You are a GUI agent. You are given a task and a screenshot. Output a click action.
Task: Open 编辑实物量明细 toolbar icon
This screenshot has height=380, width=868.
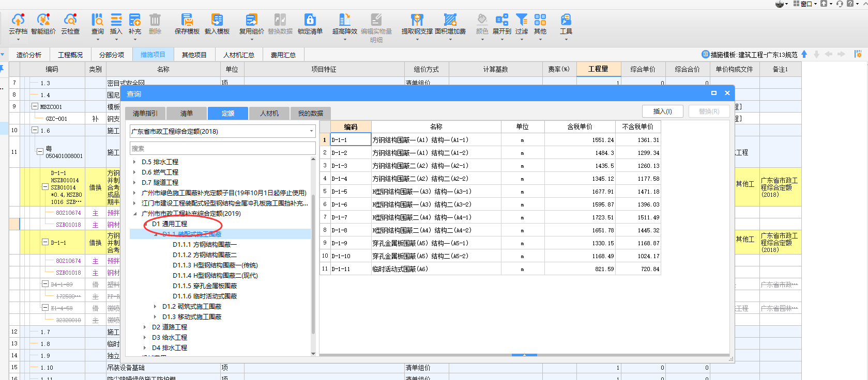(x=376, y=28)
